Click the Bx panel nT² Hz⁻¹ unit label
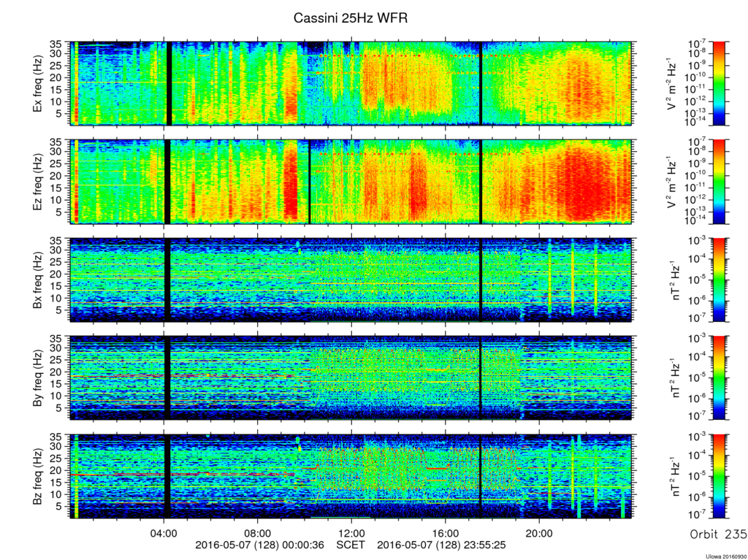 674,280
